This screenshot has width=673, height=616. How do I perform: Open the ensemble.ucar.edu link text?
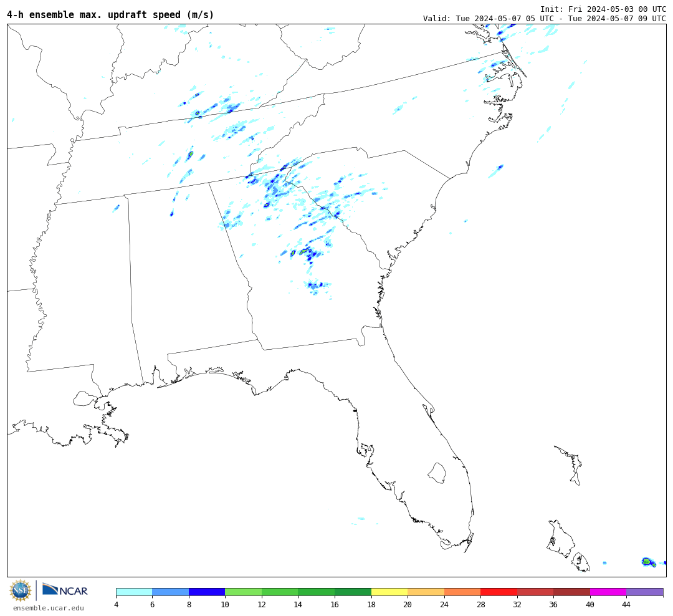[x=49, y=608]
